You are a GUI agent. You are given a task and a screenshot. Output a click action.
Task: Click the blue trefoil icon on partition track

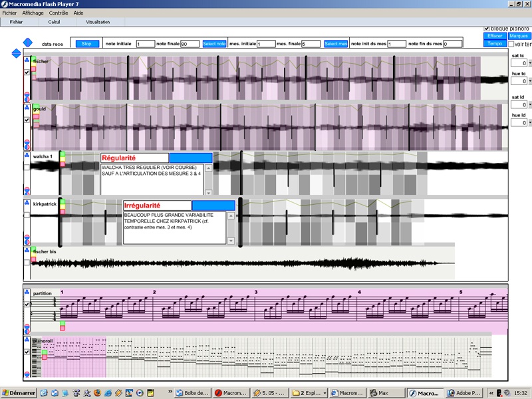[x=27, y=291]
